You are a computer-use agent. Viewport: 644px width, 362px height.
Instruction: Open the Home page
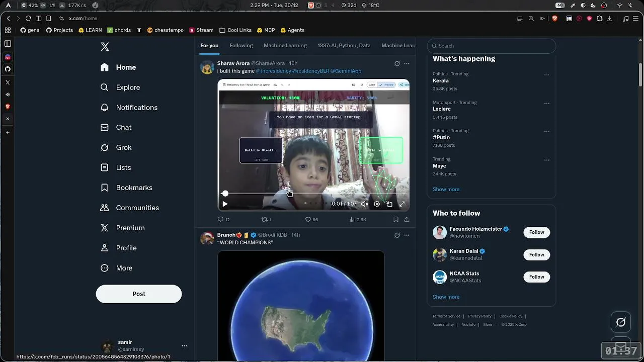point(118,67)
